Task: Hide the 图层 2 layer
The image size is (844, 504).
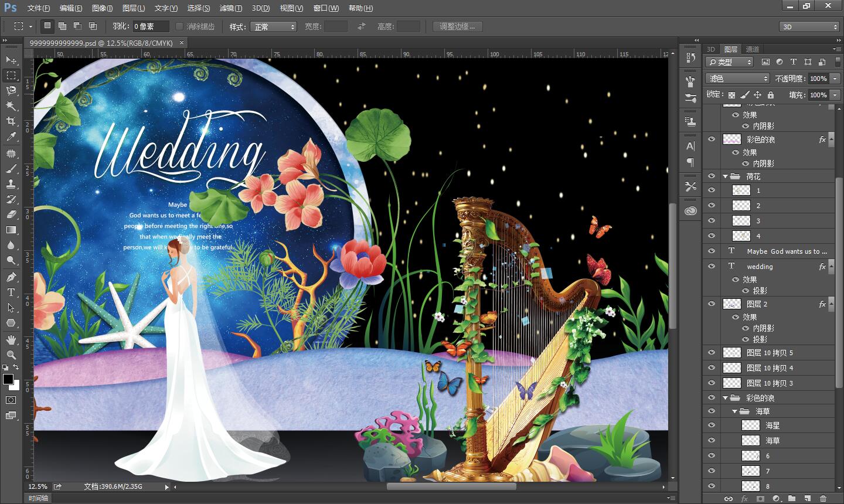Action: point(712,304)
